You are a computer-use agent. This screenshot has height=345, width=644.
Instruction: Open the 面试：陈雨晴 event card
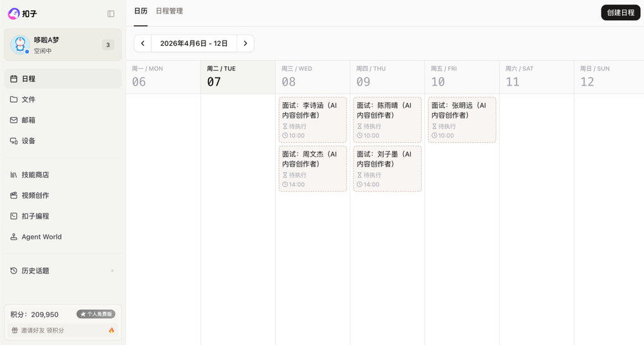pyautogui.click(x=387, y=120)
